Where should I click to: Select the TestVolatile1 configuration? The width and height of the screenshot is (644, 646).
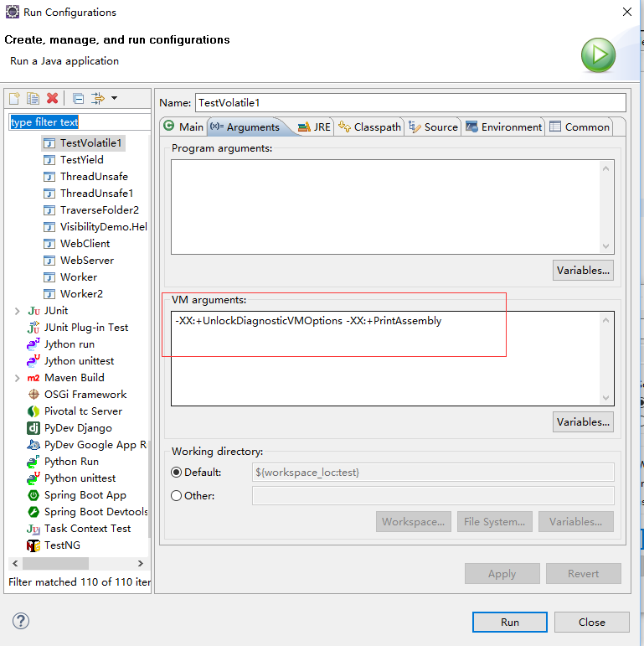pos(83,143)
